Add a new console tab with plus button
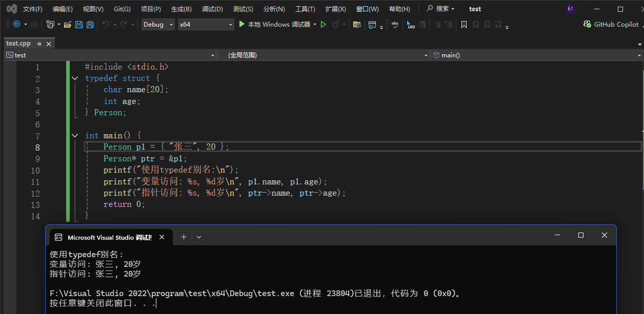The image size is (644, 314). [184, 237]
